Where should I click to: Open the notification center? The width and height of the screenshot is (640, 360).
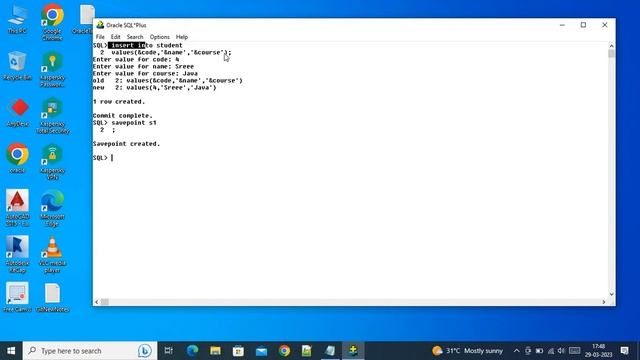tap(624, 351)
